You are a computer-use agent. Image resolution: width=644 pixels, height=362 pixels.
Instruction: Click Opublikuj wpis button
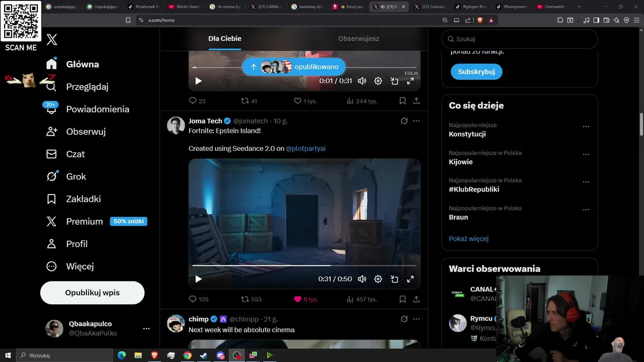[x=92, y=293]
